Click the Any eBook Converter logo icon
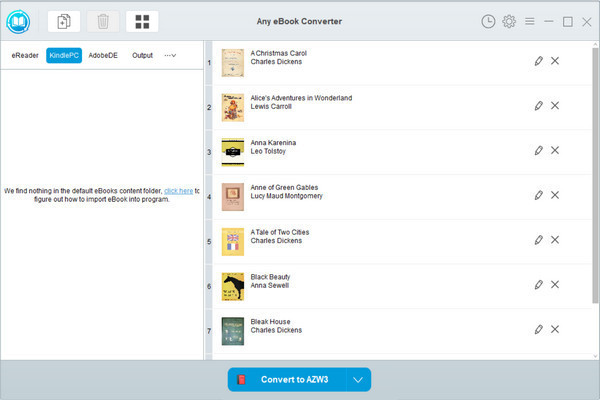The height and width of the screenshot is (400, 600). [x=18, y=21]
